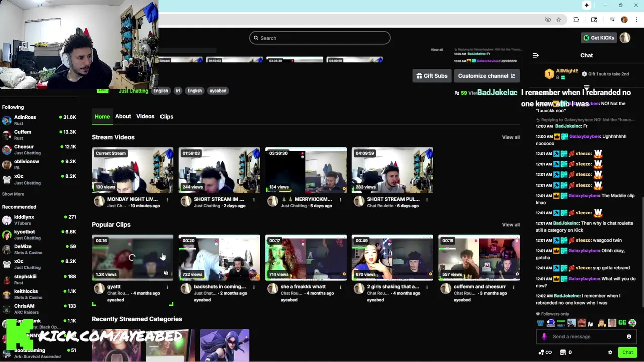Open the 03:36:30 stream video thumbnail
This screenshot has width=644, height=362.
305,170
